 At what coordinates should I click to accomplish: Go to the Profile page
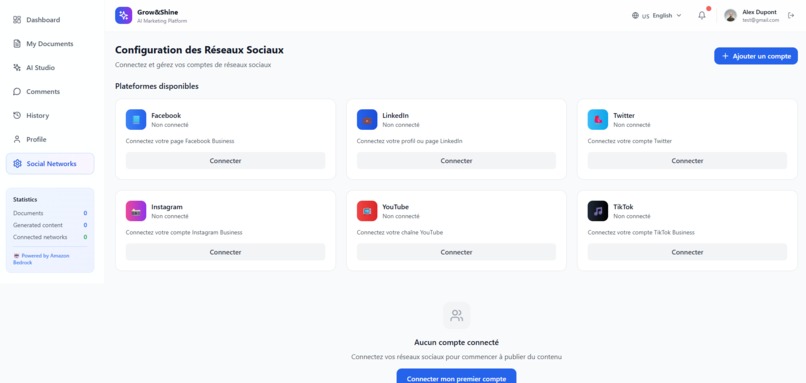pos(50,139)
